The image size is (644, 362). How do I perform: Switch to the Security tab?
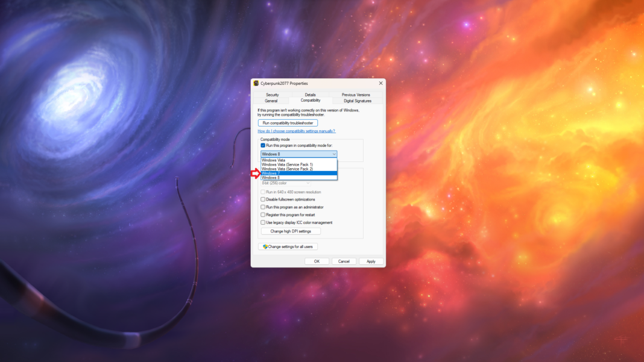(273, 95)
